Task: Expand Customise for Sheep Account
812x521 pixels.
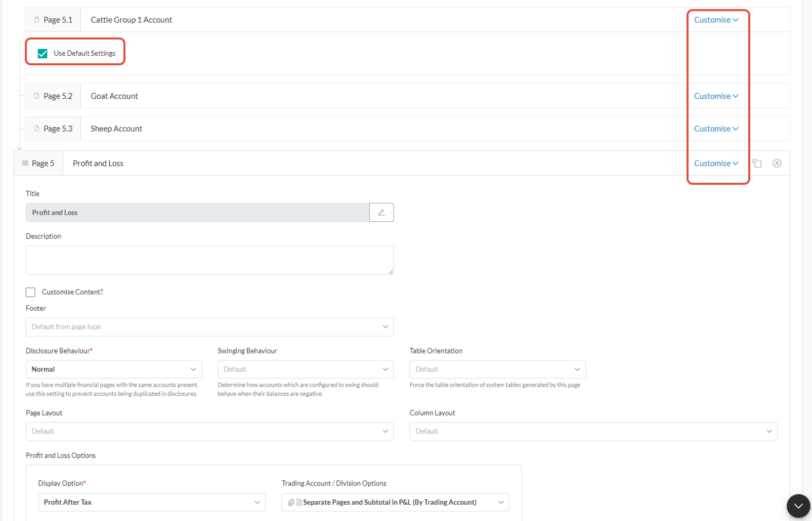Action: [716, 129]
